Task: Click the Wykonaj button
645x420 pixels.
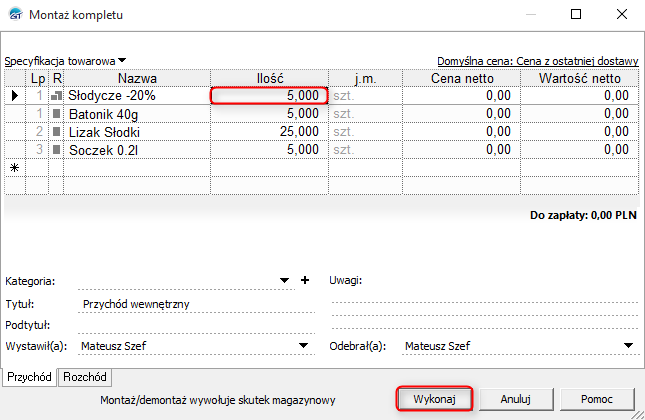Action: point(434,399)
